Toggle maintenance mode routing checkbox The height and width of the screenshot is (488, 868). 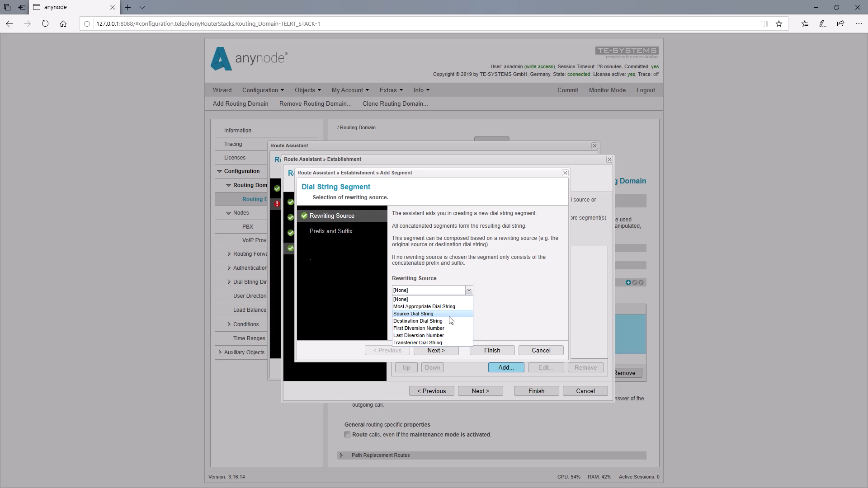point(347,435)
